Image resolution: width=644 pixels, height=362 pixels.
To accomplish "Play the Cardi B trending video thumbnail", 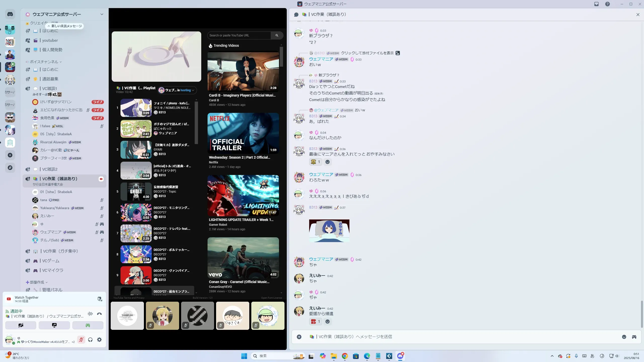I will click(x=243, y=71).
